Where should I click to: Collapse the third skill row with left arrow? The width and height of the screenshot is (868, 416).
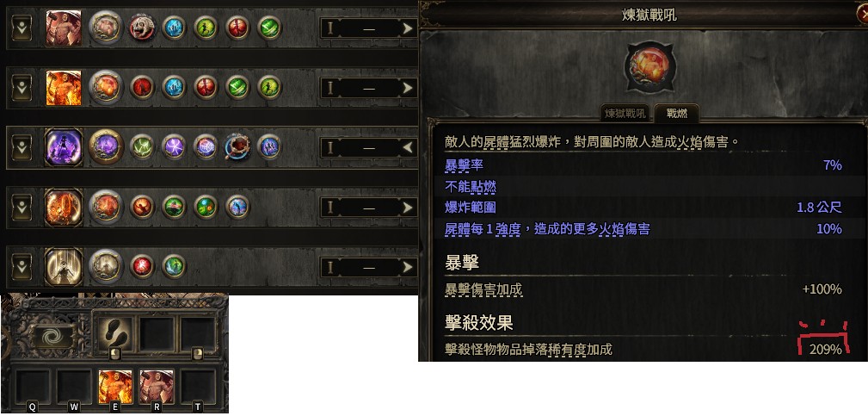coord(408,147)
